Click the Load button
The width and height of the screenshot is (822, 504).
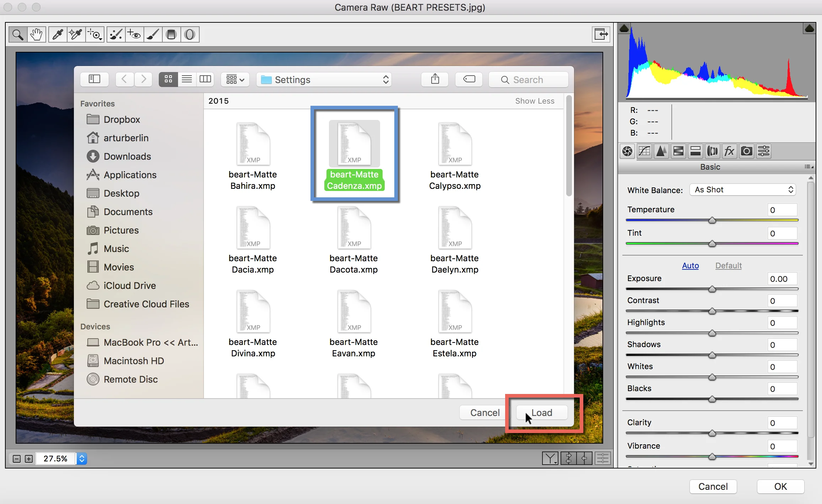(x=541, y=412)
